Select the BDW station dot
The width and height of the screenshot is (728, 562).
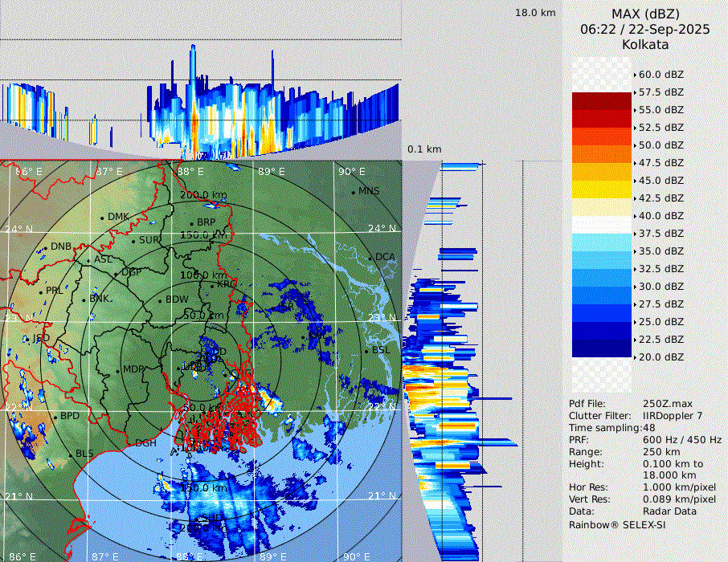tap(161, 300)
